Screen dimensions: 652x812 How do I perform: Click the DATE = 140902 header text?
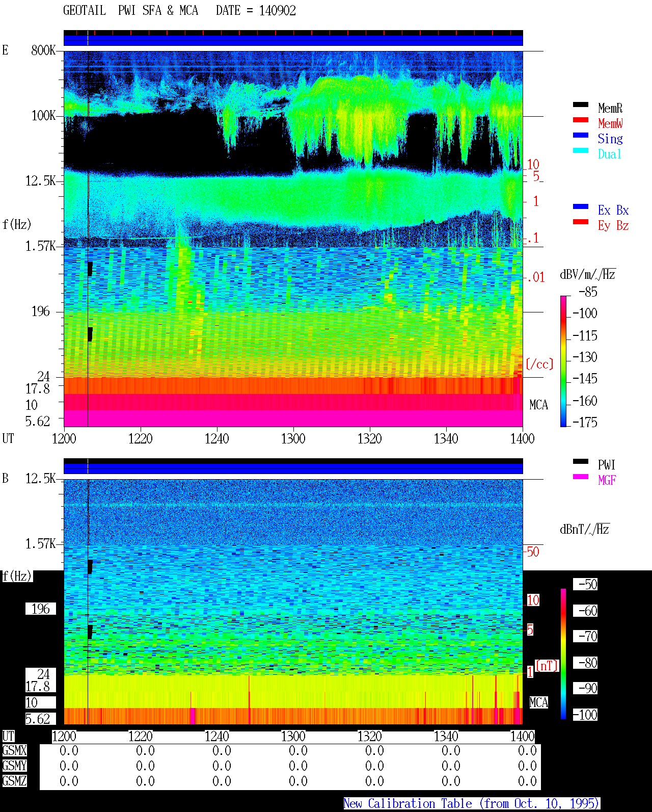256,11
